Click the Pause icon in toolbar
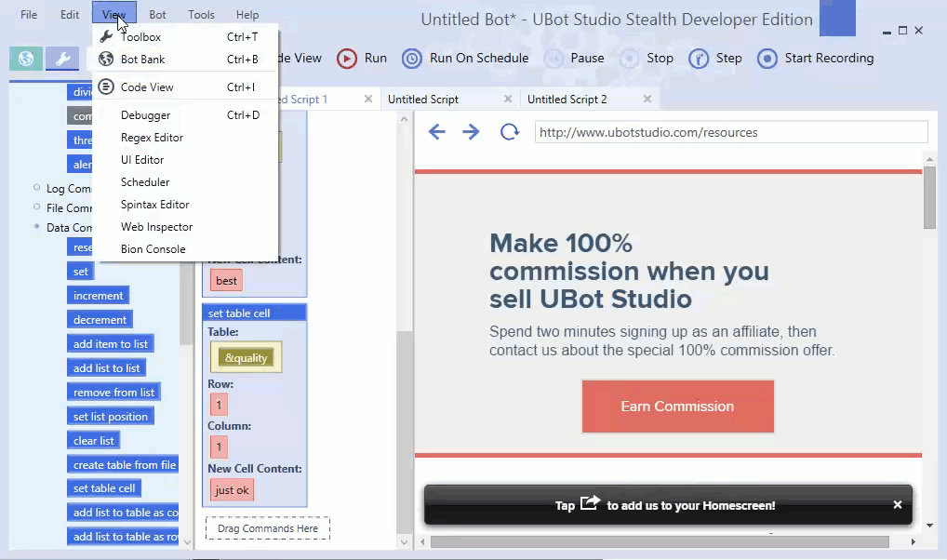The height and width of the screenshot is (560, 947). point(554,59)
